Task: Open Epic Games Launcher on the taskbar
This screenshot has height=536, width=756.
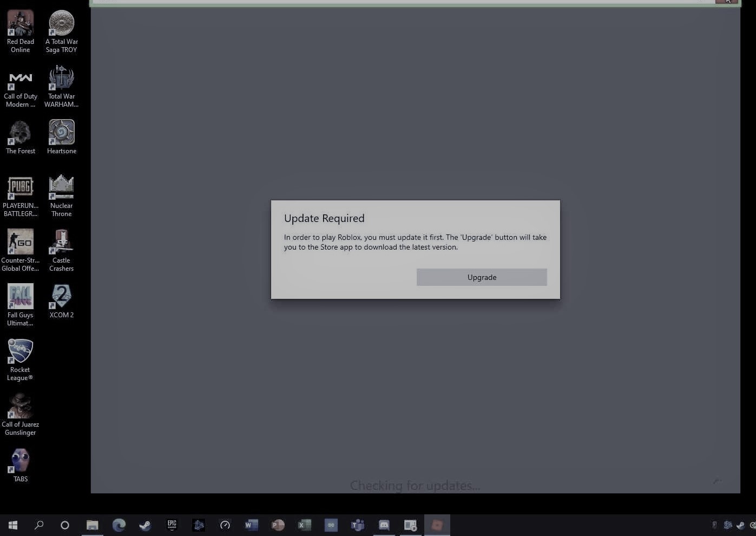Action: pos(172,525)
